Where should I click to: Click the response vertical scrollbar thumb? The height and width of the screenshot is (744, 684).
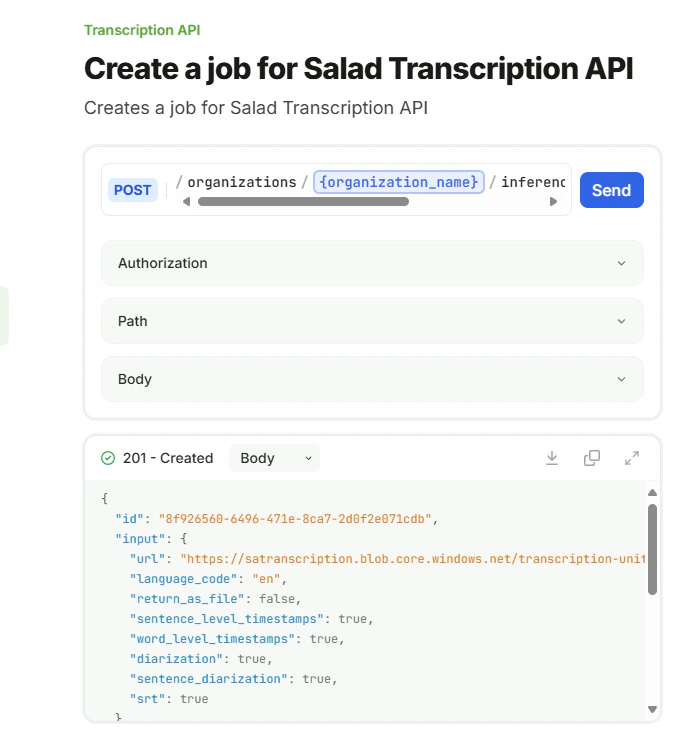pos(653,549)
